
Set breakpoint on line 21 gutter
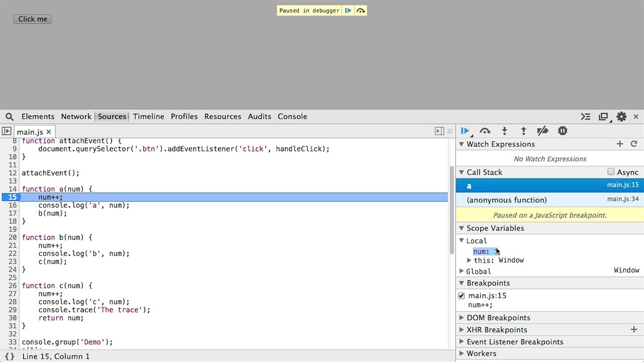click(12, 245)
